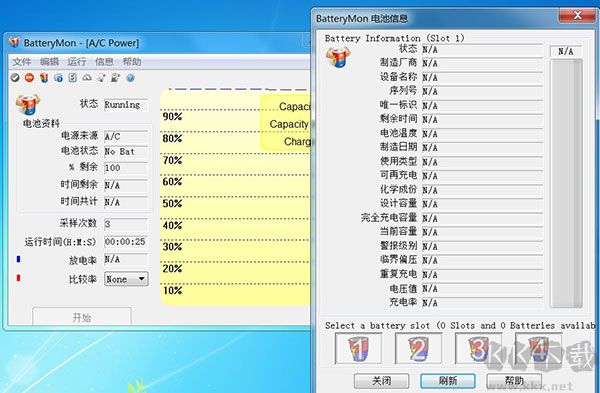Expand the 比较率 None dropdown
This screenshot has width=600, height=393.
(126, 279)
